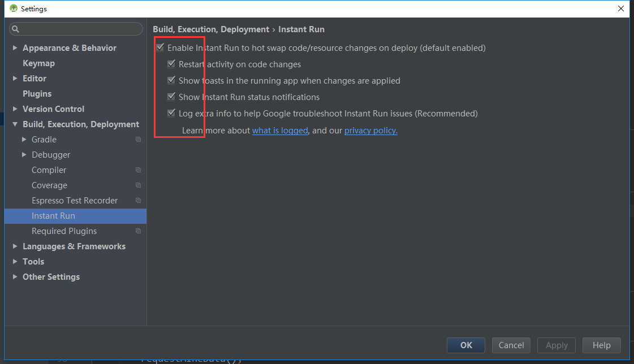Select Build, Execution, Deployment category label
634x364 pixels.
click(81, 124)
